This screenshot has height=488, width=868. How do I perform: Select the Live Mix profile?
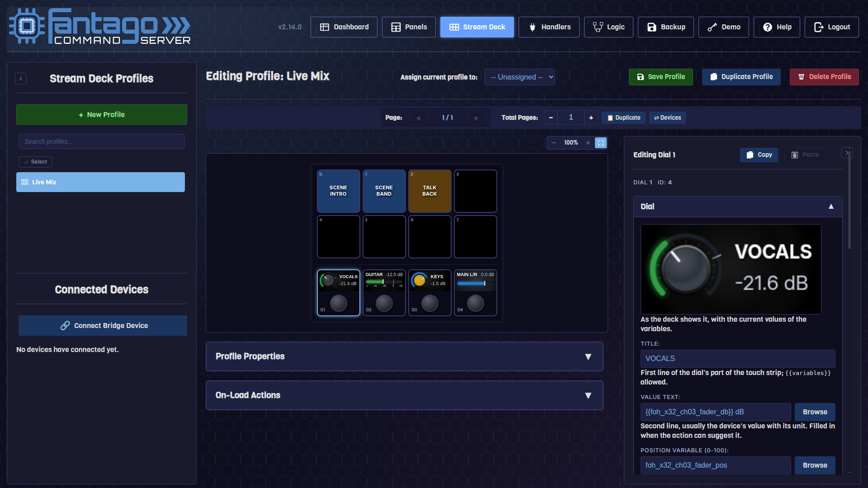[x=100, y=182]
